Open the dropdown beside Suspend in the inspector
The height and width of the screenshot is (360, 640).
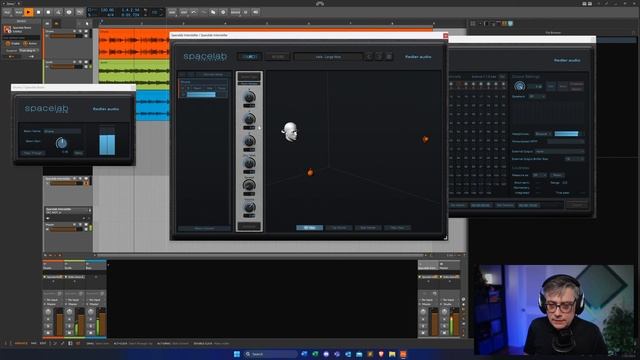click(29, 51)
